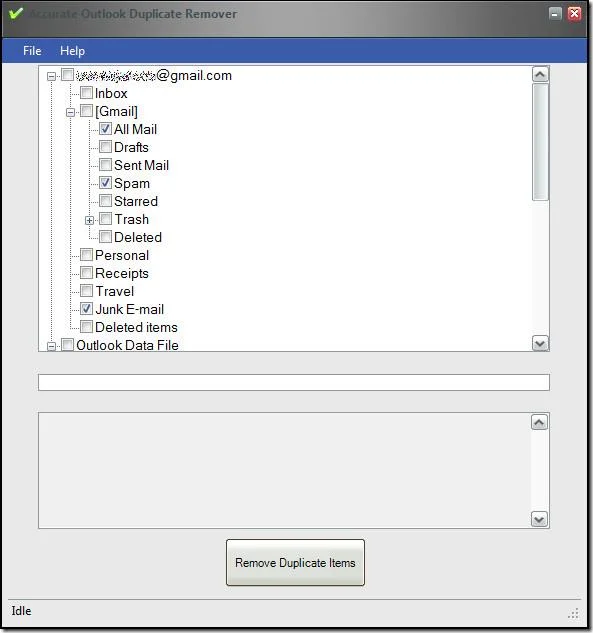Uncheck the Junk E-mail checkbox

coord(86,309)
